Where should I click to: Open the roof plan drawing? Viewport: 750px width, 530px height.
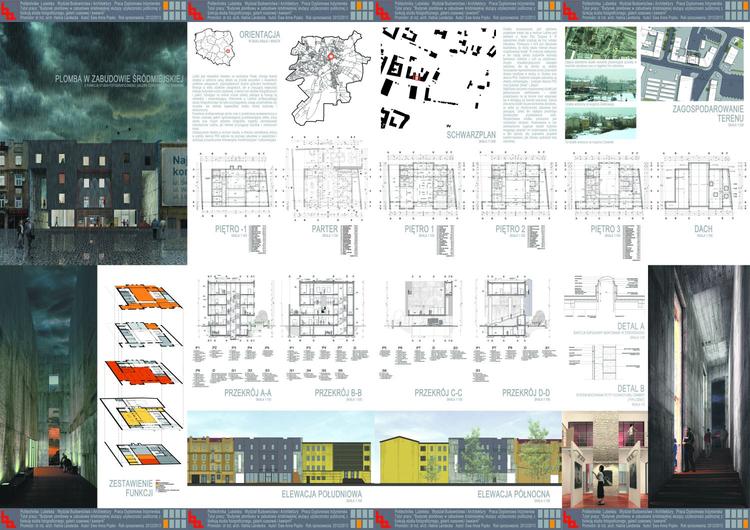[703, 186]
